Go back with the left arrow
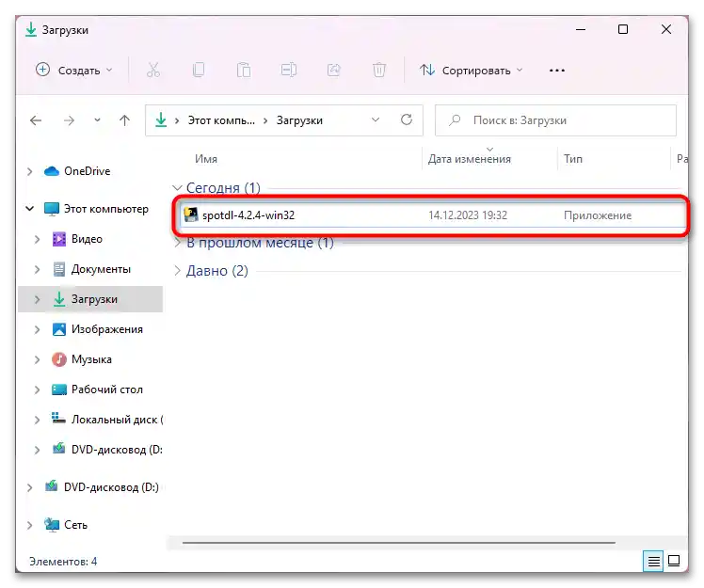704x588 pixels. (36, 120)
